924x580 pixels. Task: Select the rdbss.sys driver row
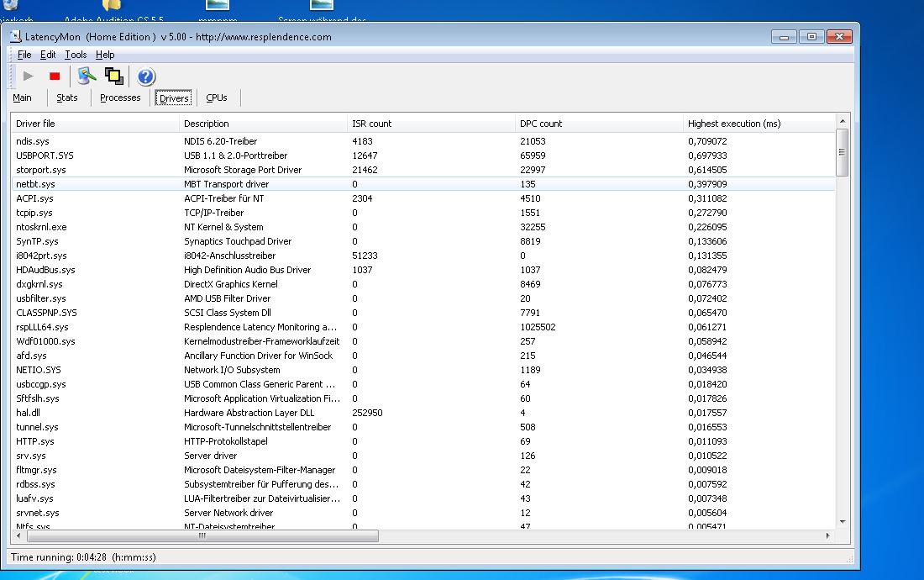[x=423, y=484]
